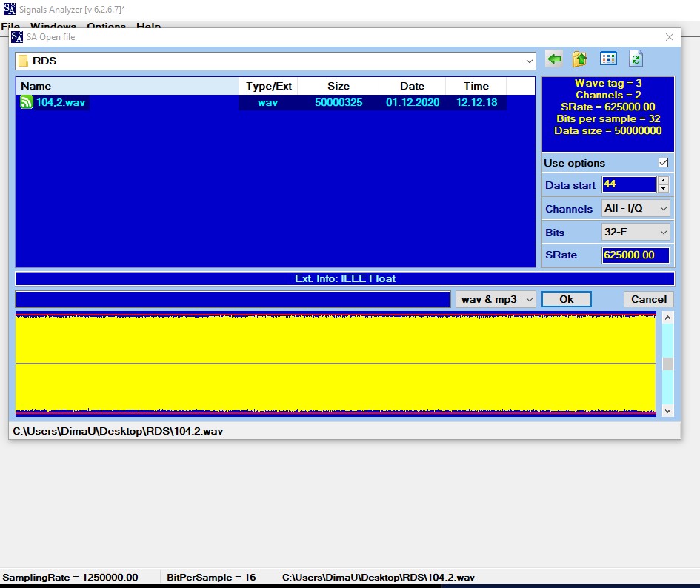
Task: Click the Bits per sample = 32 line
Action: point(608,118)
